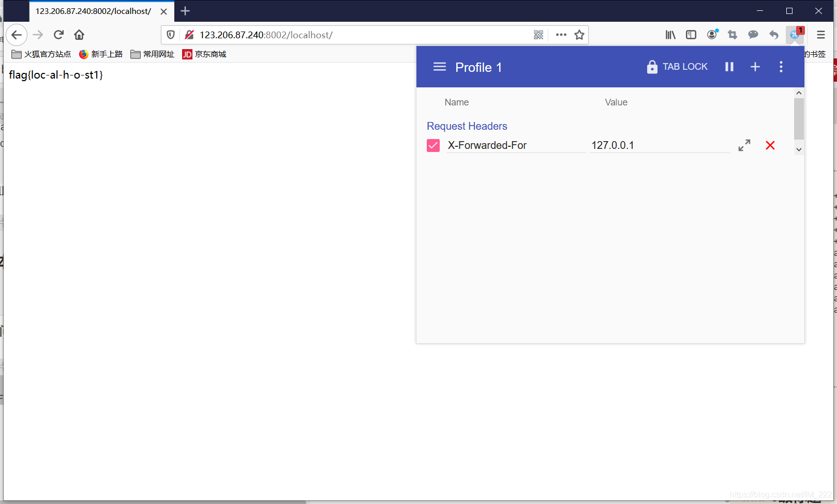Minimize the Firefox window
Image resolution: width=837 pixels, height=504 pixels.
pyautogui.click(x=760, y=11)
